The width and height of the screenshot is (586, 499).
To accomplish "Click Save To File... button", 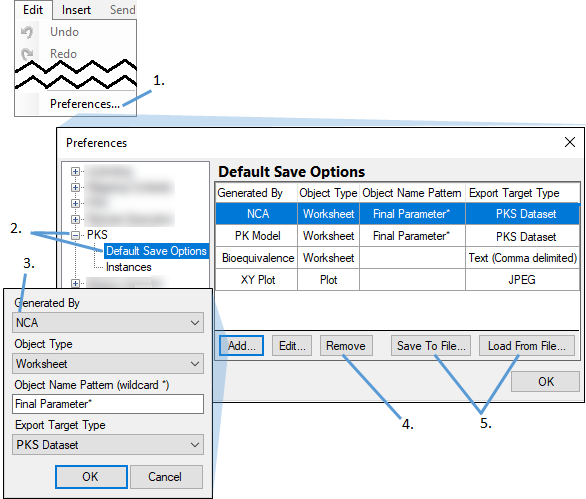I will [x=431, y=346].
